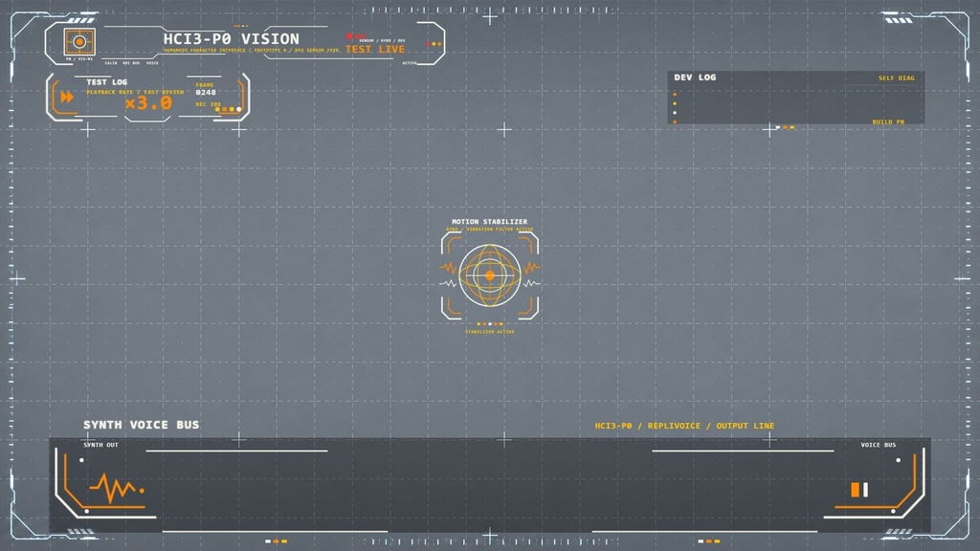
Task: Click the orange waveform icon under SYNTH OUT
Action: click(x=117, y=488)
